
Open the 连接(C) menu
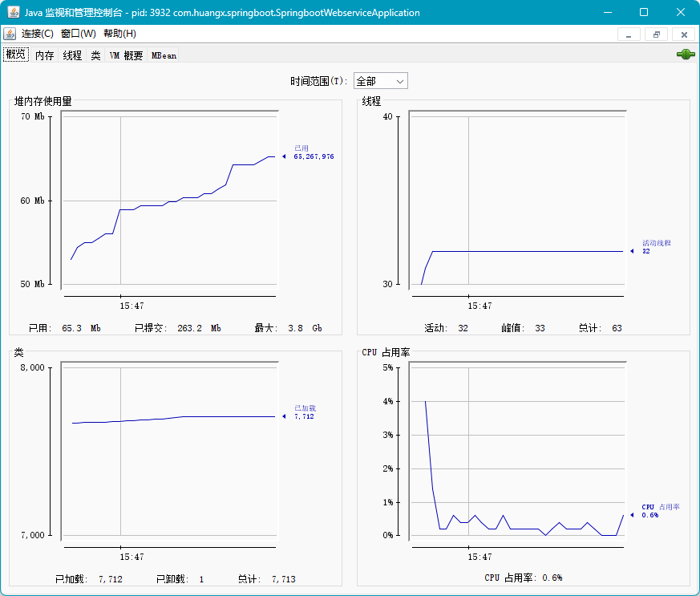point(38,34)
